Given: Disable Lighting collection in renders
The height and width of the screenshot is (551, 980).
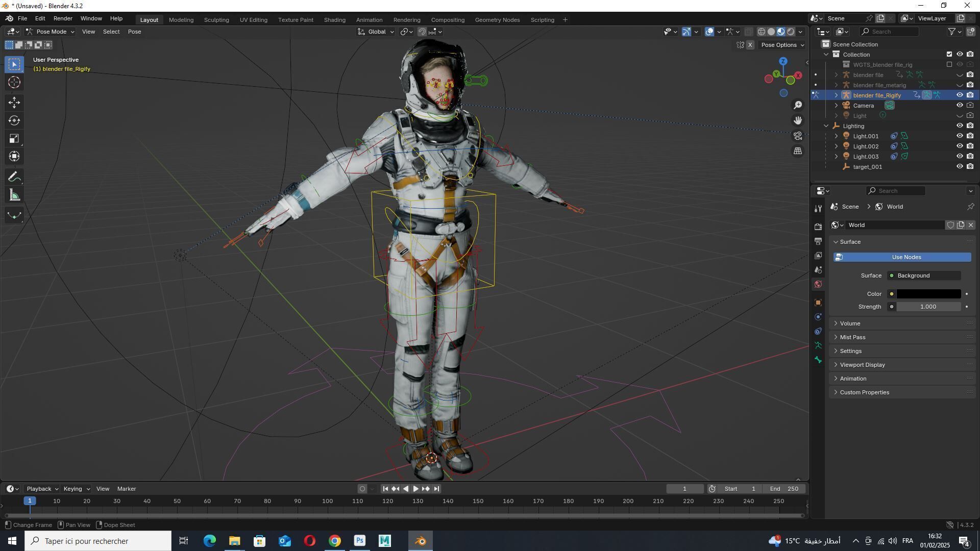Looking at the screenshot, I should (970, 126).
